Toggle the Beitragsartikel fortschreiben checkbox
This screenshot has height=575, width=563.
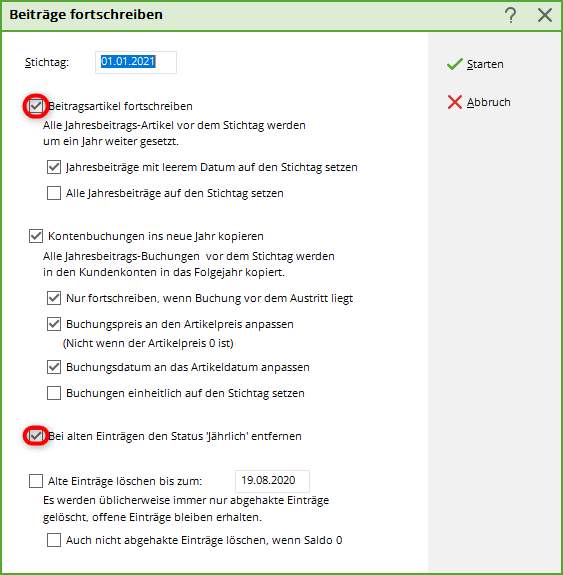(36, 106)
